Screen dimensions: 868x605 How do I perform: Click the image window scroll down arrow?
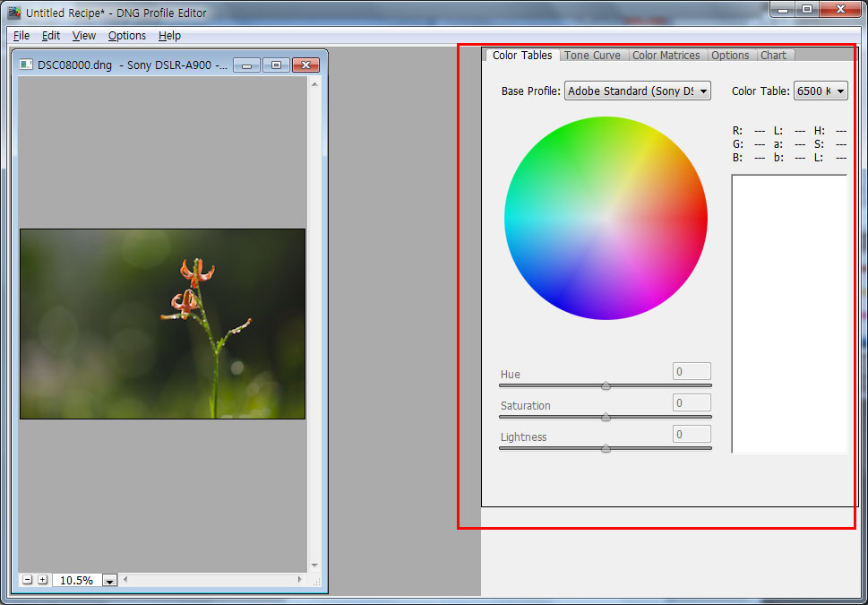[x=314, y=565]
